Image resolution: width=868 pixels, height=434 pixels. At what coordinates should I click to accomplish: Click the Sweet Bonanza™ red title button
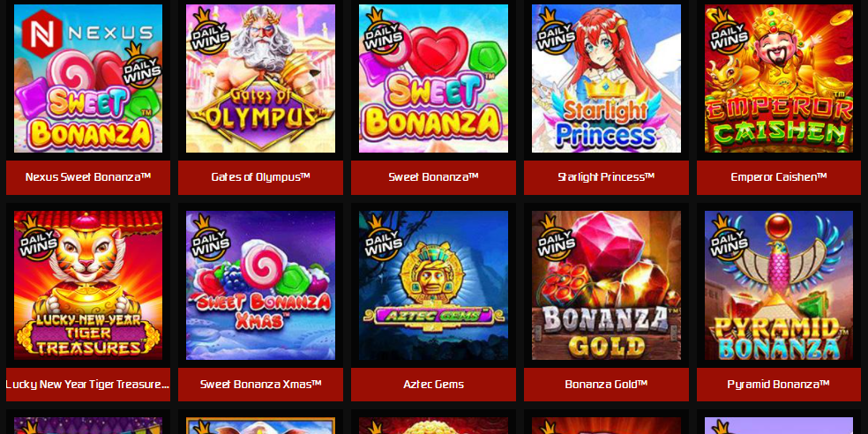[x=433, y=177]
